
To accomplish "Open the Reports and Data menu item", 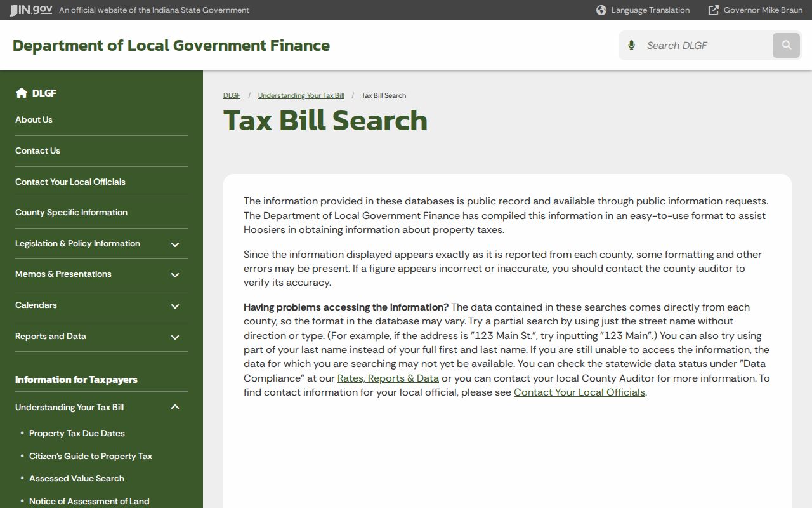I will click(x=51, y=336).
